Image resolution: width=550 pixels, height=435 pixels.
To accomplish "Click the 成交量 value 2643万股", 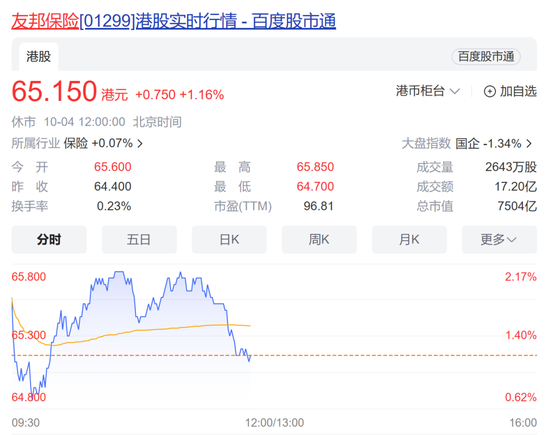I will point(511,167).
